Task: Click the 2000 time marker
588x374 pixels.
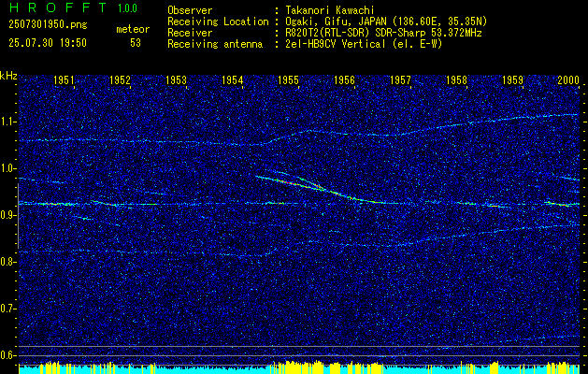Action: [x=568, y=80]
